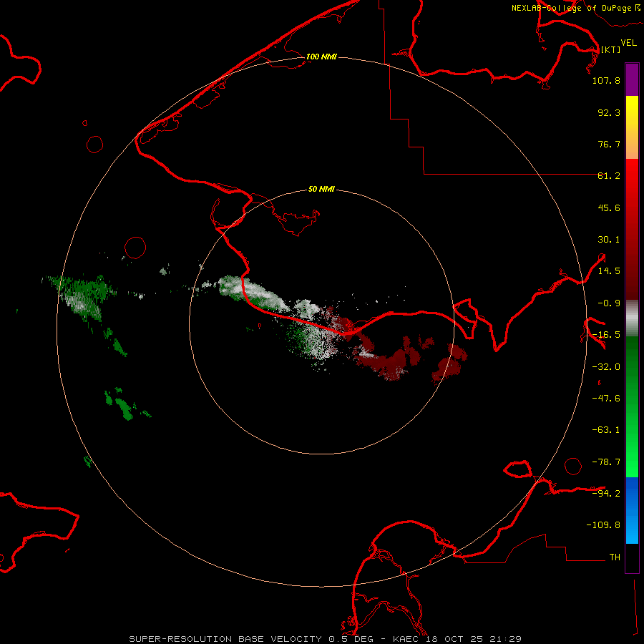Click the -109.8 velocity scale value
Viewport: 644px width, 644px height.
pos(603,525)
